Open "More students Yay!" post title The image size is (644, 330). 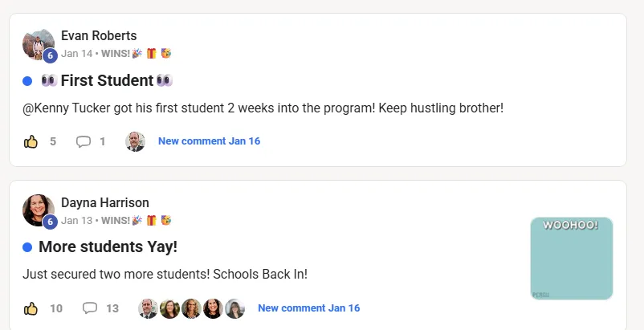point(108,246)
